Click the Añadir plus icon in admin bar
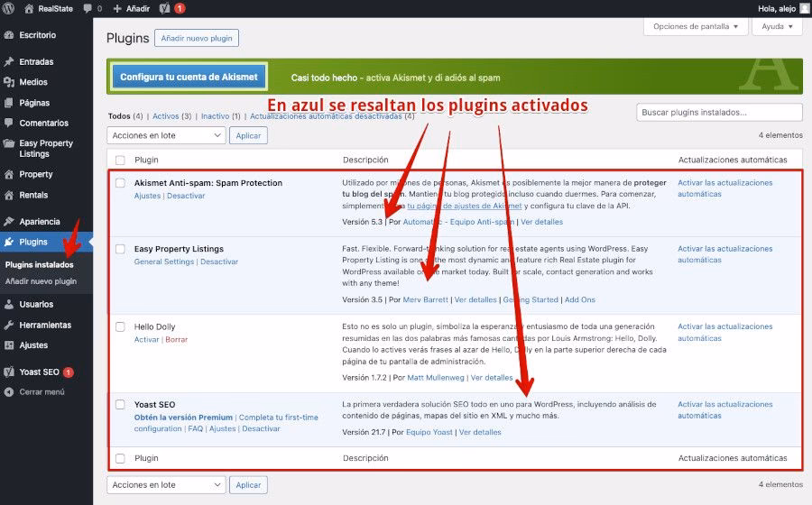The width and height of the screenshot is (812, 505). tap(117, 8)
